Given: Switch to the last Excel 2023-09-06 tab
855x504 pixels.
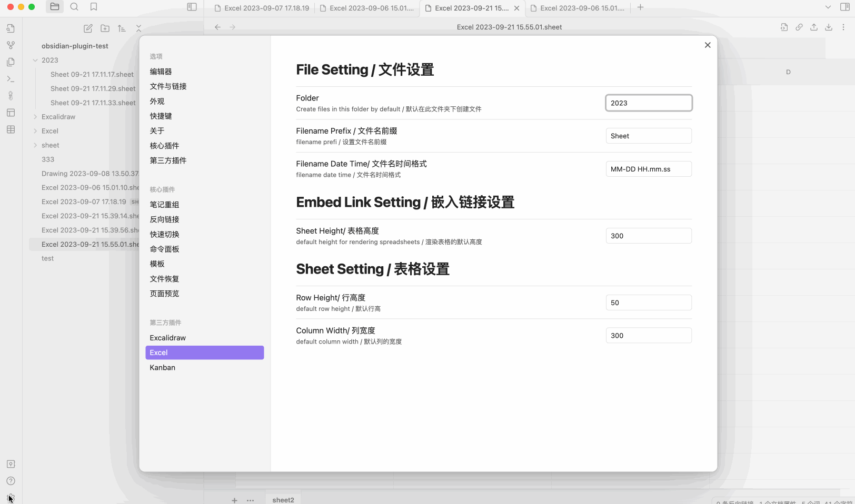Looking at the screenshot, I should [578, 8].
